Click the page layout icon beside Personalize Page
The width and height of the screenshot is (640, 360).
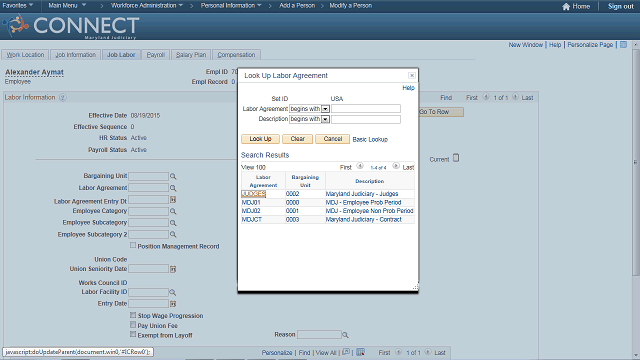[x=623, y=44]
